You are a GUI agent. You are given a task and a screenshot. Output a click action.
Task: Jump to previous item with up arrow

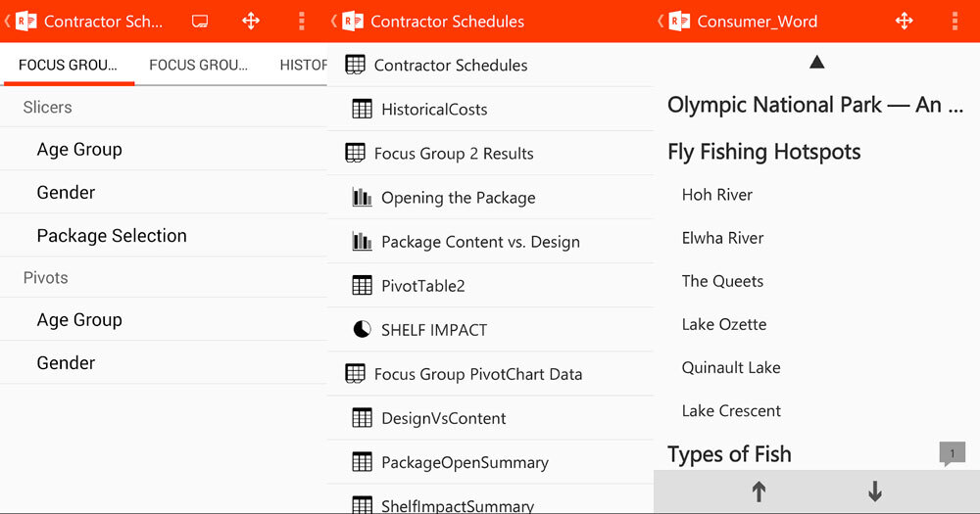759,492
